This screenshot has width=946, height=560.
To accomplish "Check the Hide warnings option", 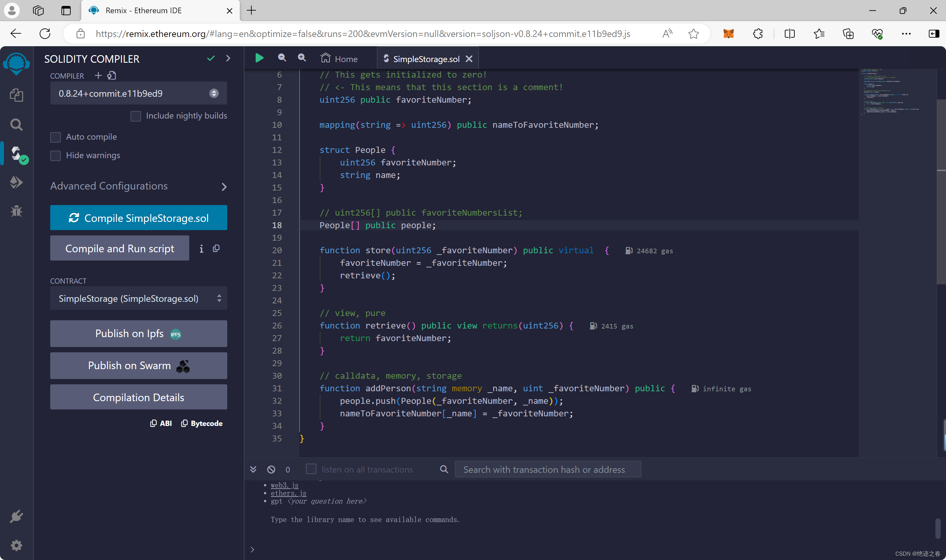I will click(x=55, y=156).
